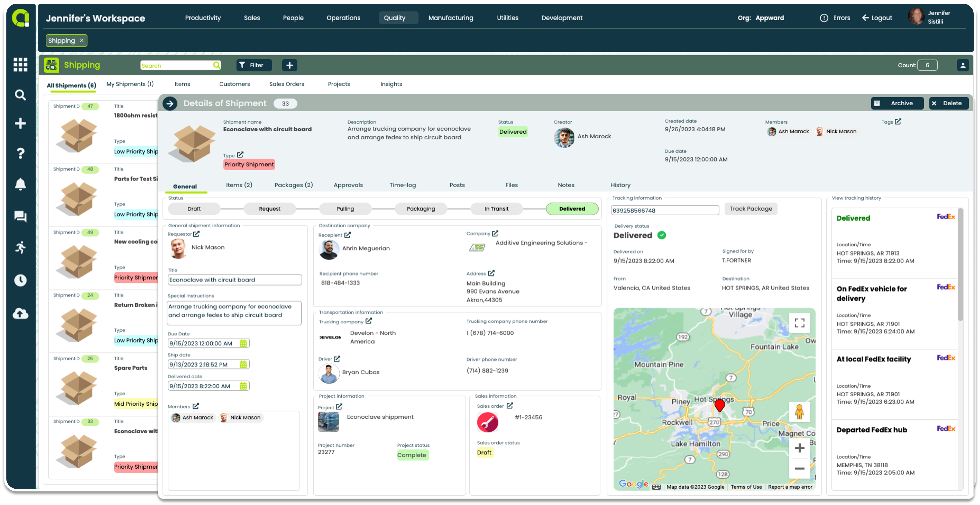980x505 pixels.
Task: Click edit icon beside Recepient
Action: coord(347,235)
